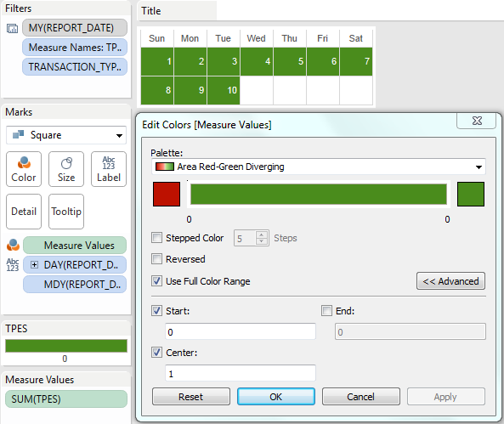Collapse options with the << Advanced button
This screenshot has height=424, width=504.
click(450, 281)
